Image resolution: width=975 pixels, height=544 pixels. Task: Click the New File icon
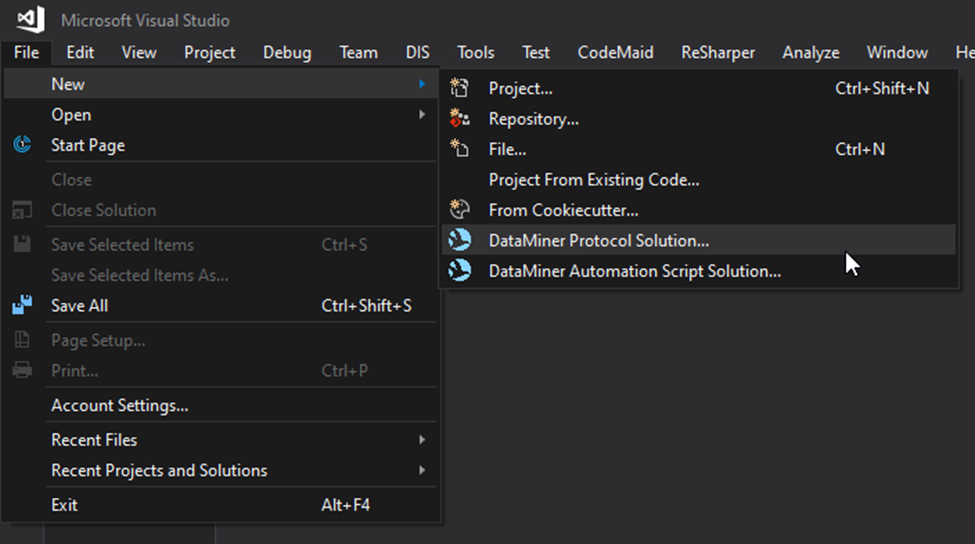click(x=460, y=149)
